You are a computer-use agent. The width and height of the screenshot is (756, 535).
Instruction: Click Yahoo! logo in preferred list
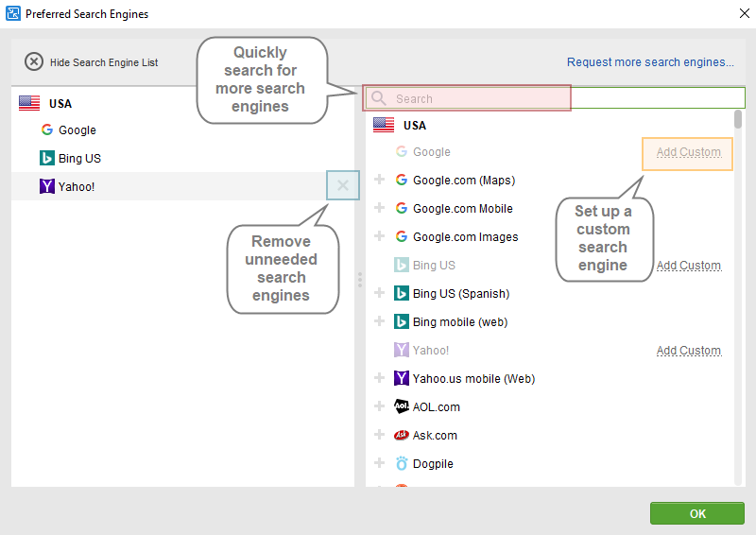click(x=46, y=186)
